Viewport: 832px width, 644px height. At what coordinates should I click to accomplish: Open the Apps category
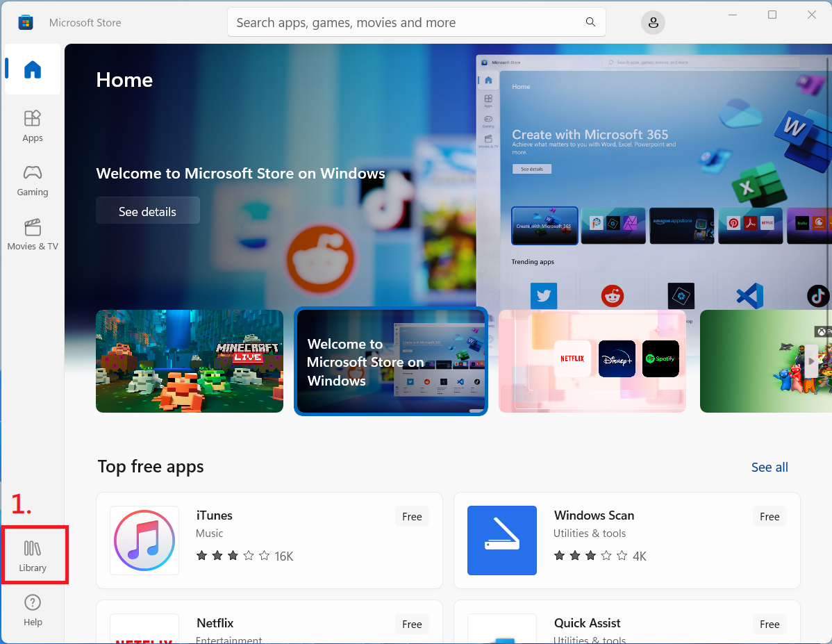coord(33,126)
